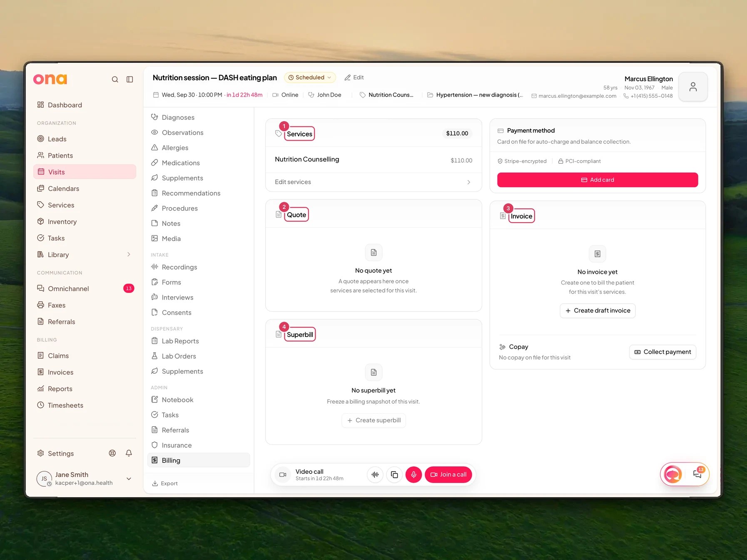
Task: Click the Add card button
Action: pyautogui.click(x=598, y=180)
